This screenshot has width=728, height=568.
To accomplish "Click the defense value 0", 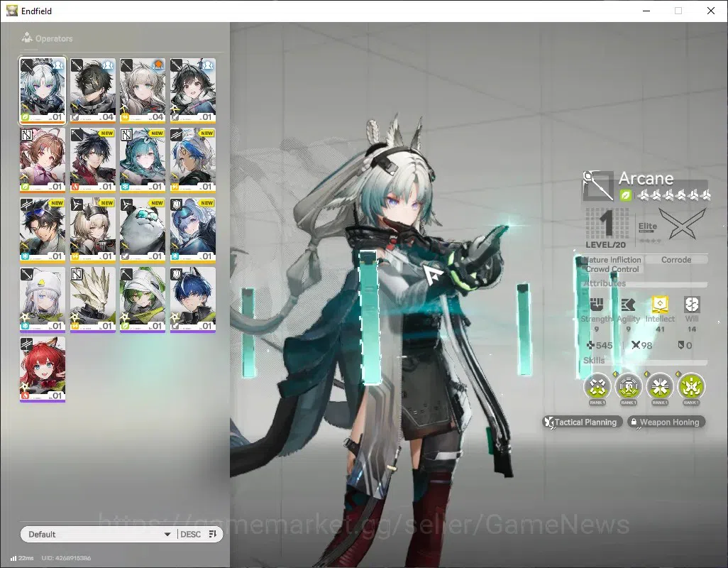I will coord(685,346).
